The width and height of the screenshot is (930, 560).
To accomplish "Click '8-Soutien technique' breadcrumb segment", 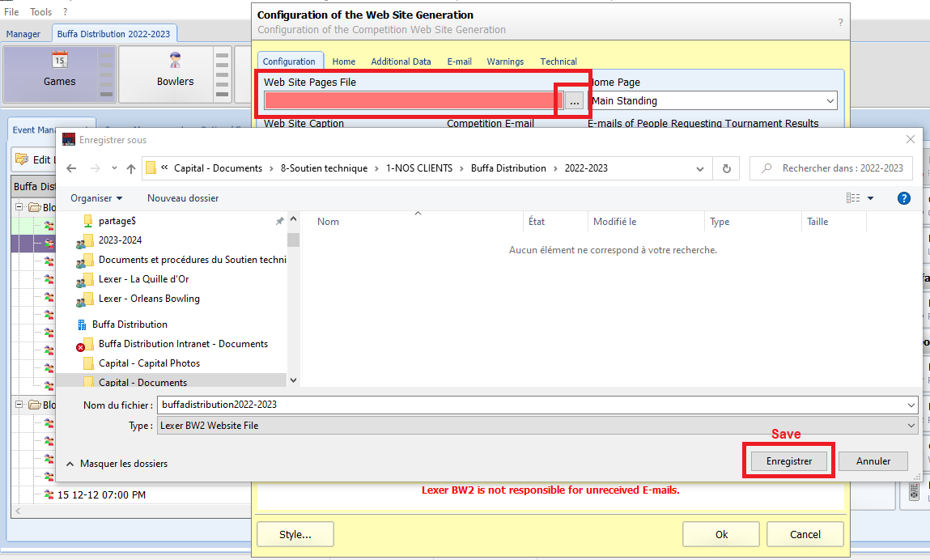I will click(x=324, y=168).
